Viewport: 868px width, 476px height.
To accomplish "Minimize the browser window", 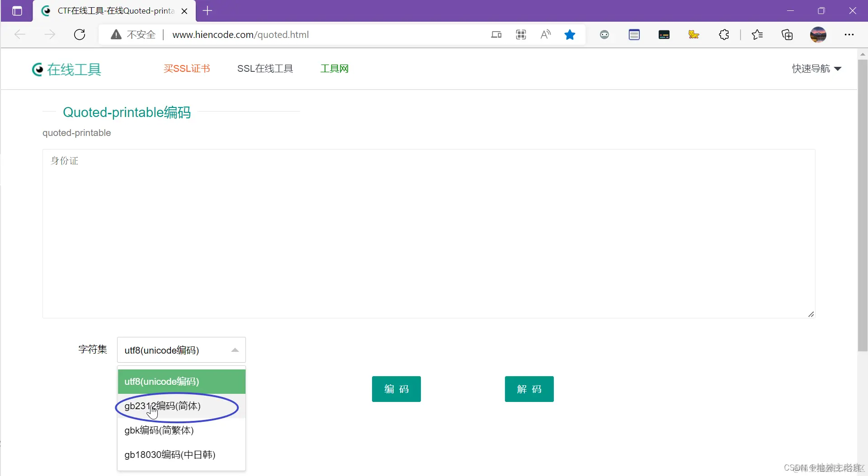I will point(790,11).
